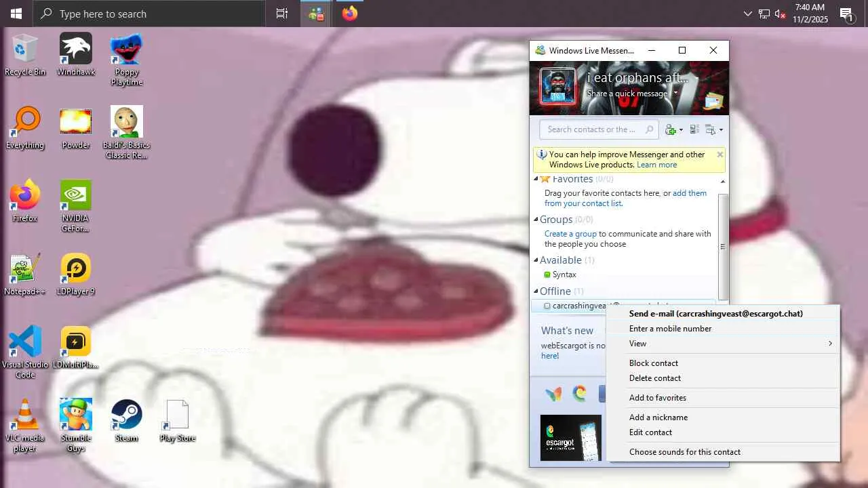Click the muted volume tray icon
Image resolution: width=868 pixels, height=488 pixels.
coord(780,14)
